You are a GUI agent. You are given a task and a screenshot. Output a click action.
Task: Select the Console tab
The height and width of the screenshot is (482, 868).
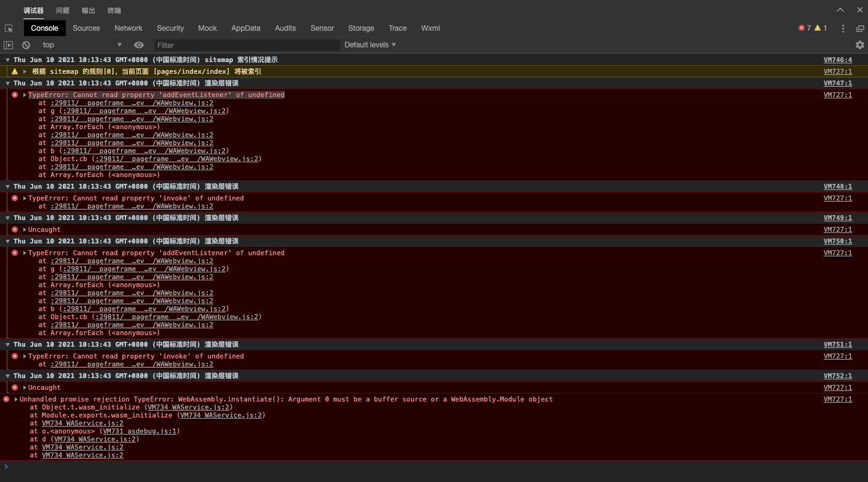[x=44, y=28]
